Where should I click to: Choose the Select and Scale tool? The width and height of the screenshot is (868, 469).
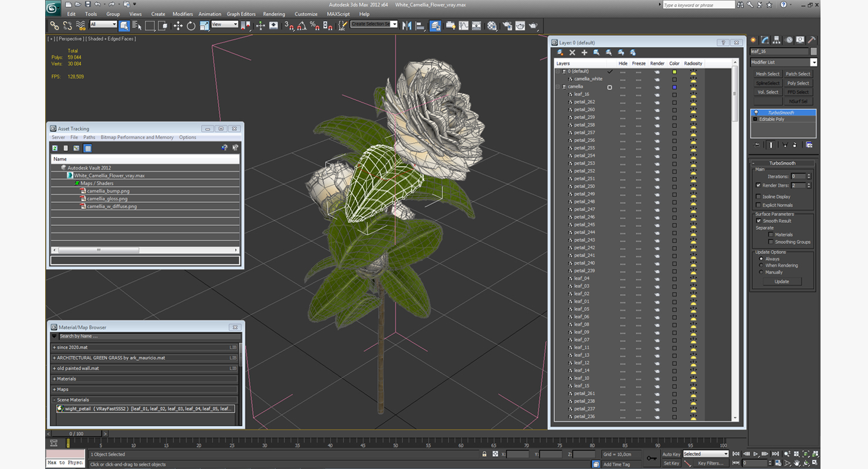pyautogui.click(x=204, y=25)
